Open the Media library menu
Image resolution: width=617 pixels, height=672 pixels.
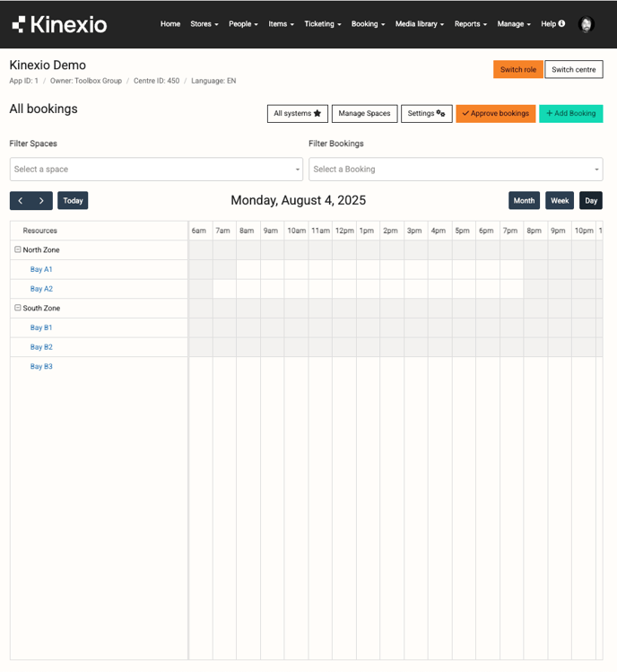[420, 24]
